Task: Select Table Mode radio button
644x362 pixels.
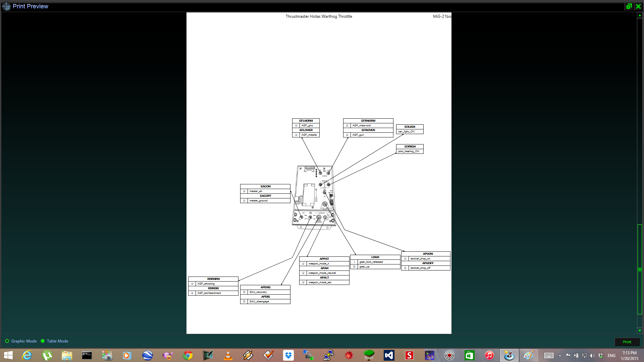Action: 43,341
